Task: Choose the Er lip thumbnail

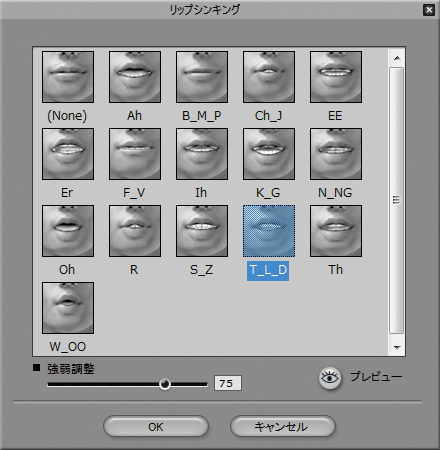Action: point(68,154)
